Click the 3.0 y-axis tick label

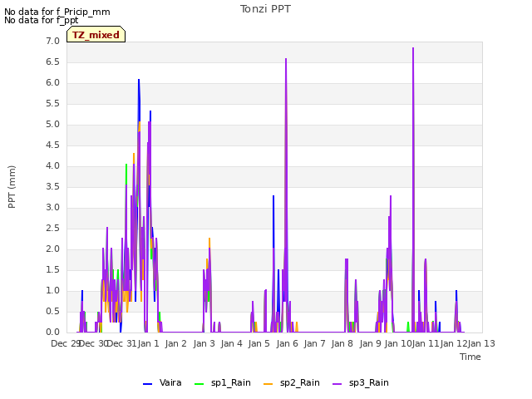pyautogui.click(x=52, y=208)
